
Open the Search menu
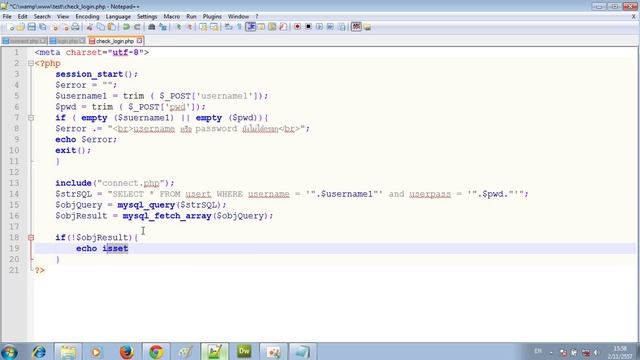[x=42, y=16]
